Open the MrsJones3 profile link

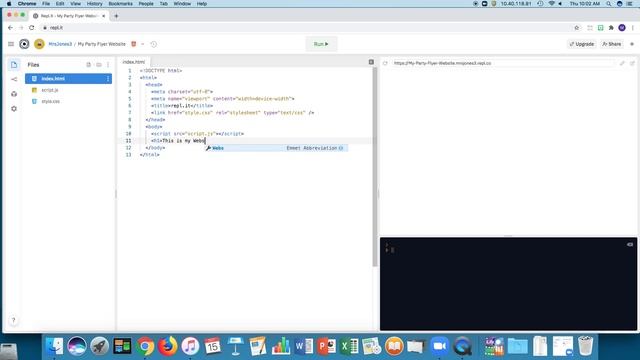[x=60, y=44]
